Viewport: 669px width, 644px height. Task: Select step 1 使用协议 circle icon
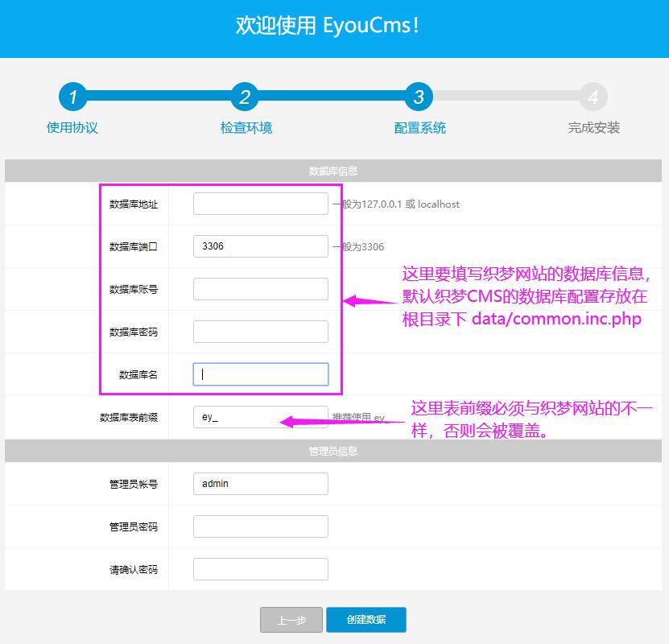tap(73, 98)
